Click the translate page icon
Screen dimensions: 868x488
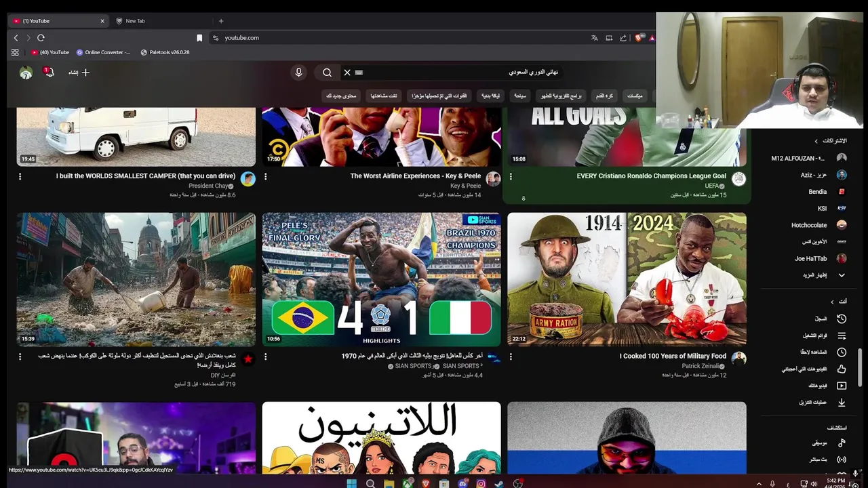595,38
